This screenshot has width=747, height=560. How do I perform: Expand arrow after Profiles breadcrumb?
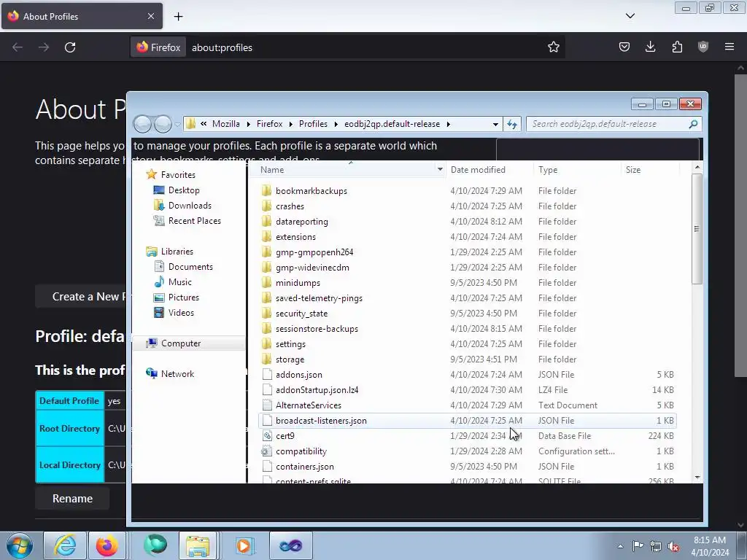click(x=336, y=124)
